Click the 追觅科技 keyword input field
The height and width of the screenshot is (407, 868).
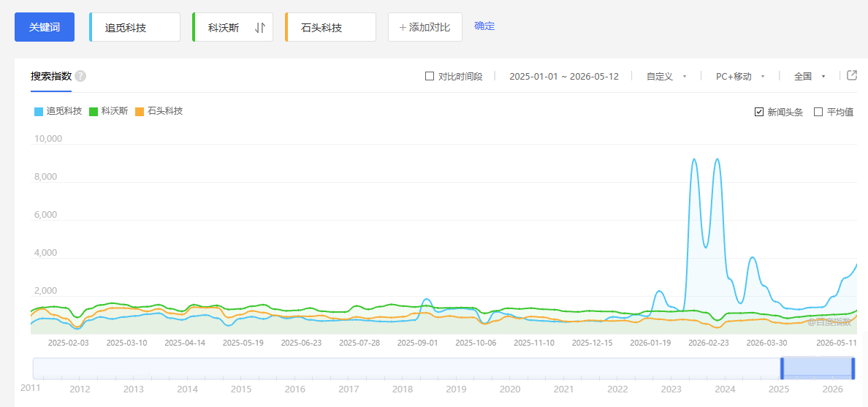135,27
